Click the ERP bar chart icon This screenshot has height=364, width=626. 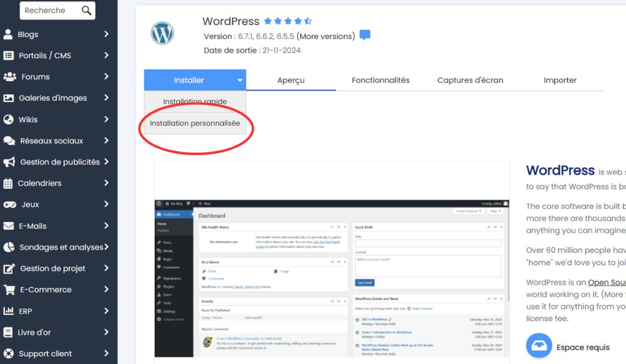point(9,311)
